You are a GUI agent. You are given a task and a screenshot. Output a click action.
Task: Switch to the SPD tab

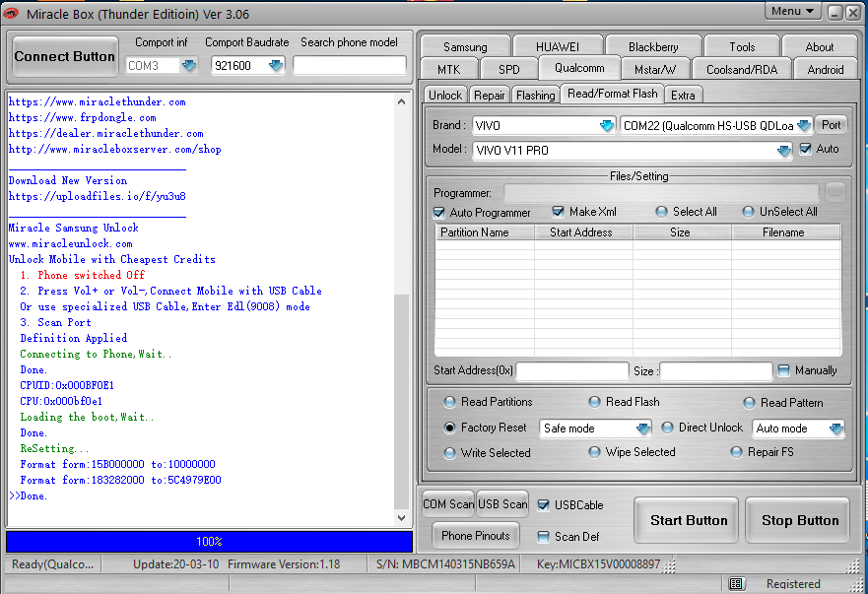click(x=508, y=70)
